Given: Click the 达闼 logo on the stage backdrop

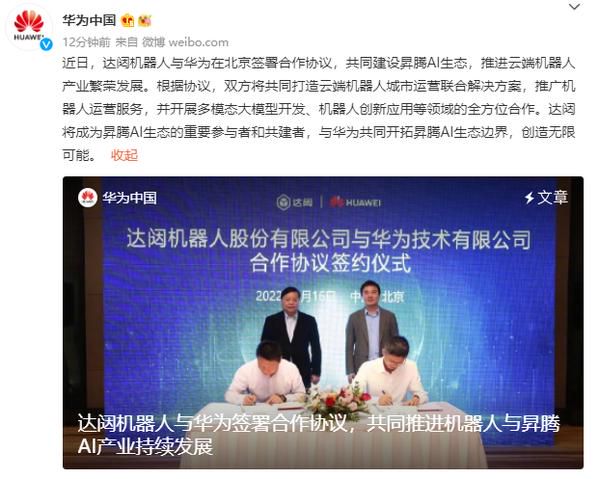Looking at the screenshot, I should [x=294, y=202].
